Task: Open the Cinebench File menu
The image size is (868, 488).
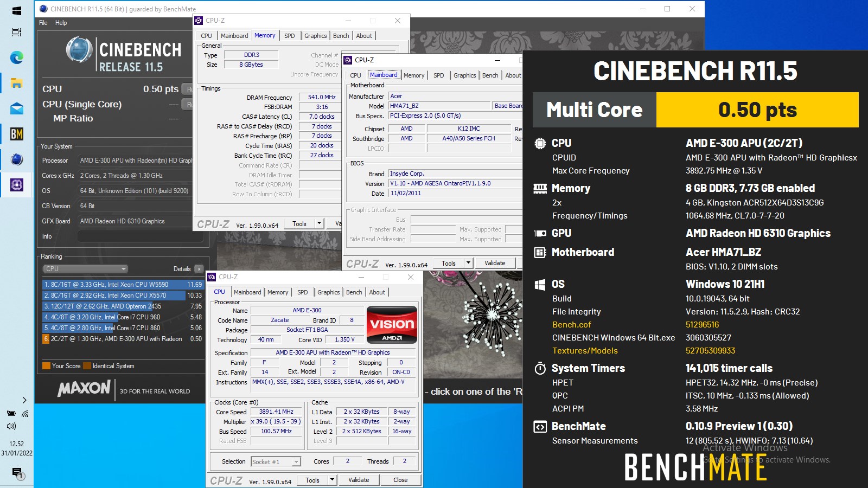Action: pyautogui.click(x=43, y=23)
